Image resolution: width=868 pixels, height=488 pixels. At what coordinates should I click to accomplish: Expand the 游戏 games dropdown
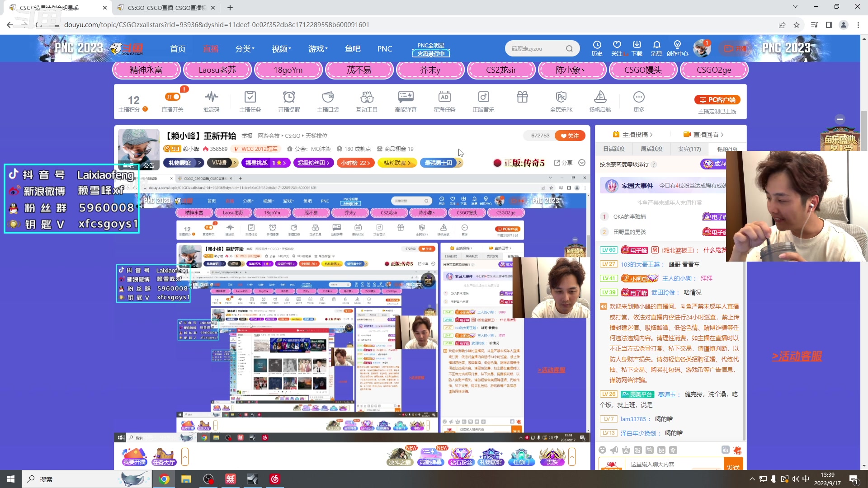(318, 49)
